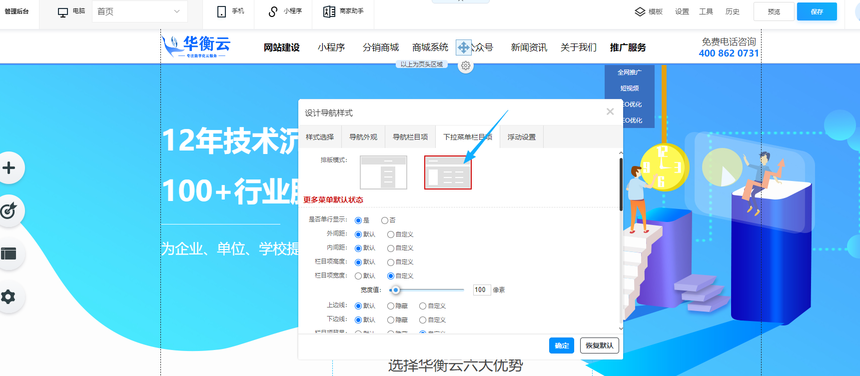This screenshot has height=376, width=860.
Task: Open the 历史 menu
Action: point(732,12)
